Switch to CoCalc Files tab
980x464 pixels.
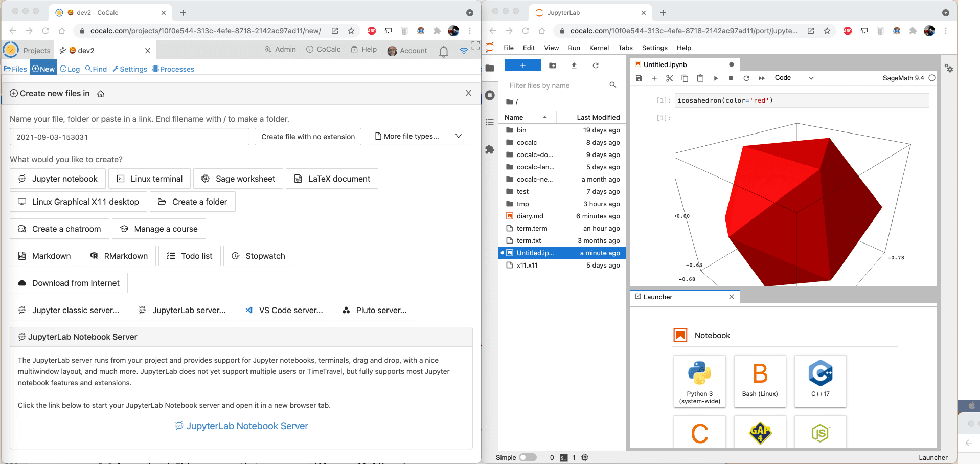coord(15,69)
